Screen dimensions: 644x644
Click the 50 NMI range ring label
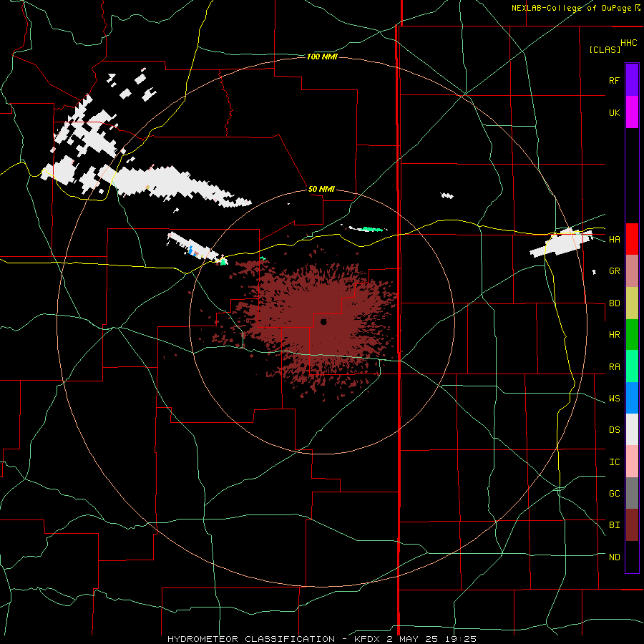pos(321,189)
